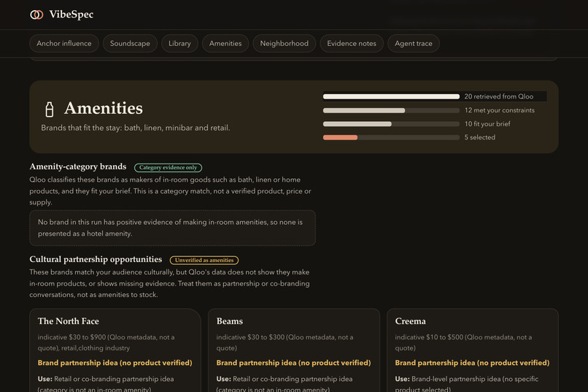588x392 pixels.
Task: Click the '12 met your constraints' bar
Action: pos(391,111)
